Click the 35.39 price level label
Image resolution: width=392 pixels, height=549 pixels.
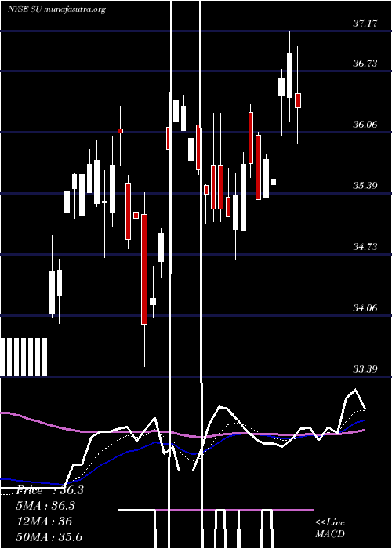[365, 185]
